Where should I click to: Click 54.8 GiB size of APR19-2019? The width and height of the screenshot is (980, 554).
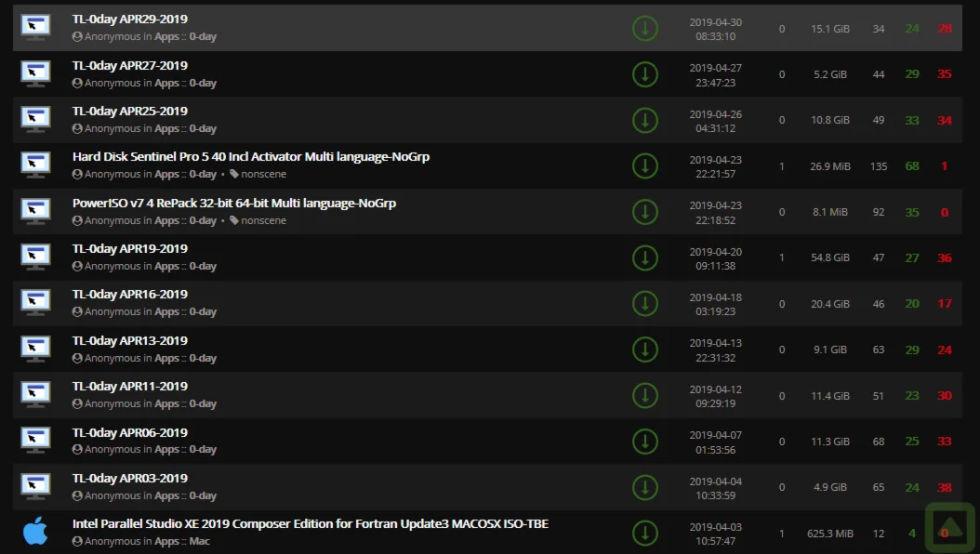(830, 258)
